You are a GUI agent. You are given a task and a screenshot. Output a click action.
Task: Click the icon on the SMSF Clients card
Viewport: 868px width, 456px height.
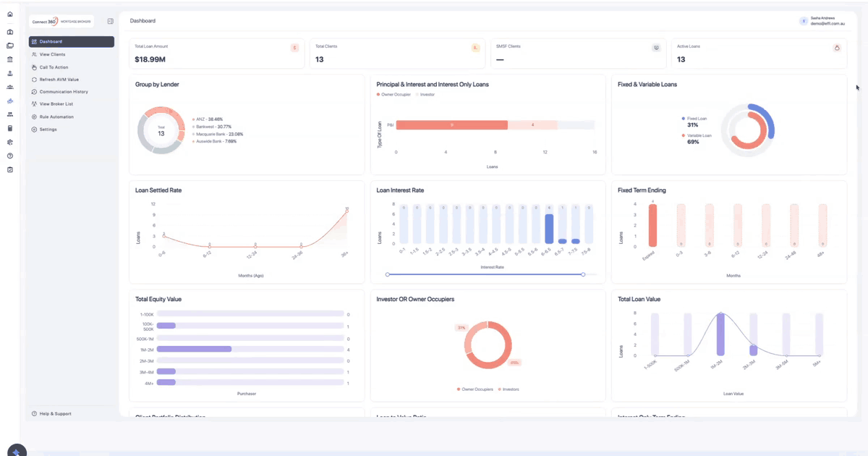(x=656, y=48)
